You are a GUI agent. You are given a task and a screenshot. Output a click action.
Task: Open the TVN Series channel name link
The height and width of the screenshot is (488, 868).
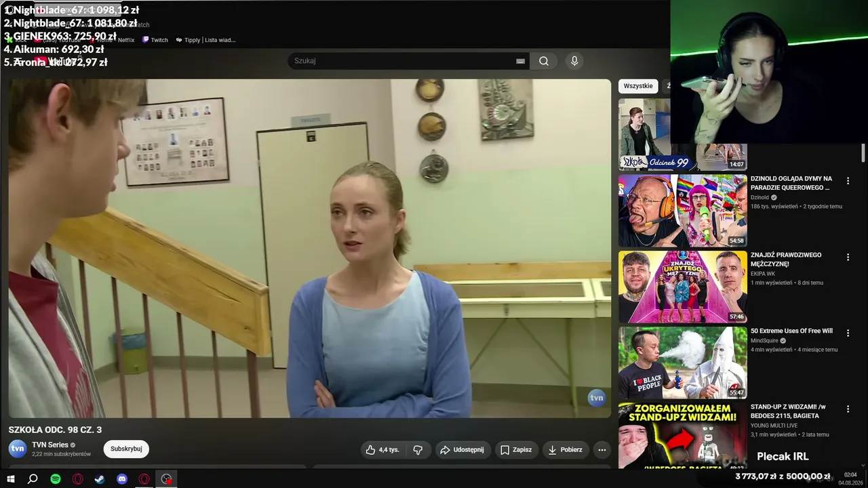point(50,445)
